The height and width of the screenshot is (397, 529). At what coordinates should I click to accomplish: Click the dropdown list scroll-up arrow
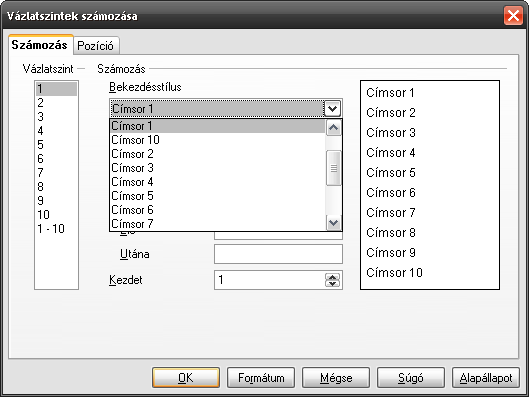(x=334, y=128)
